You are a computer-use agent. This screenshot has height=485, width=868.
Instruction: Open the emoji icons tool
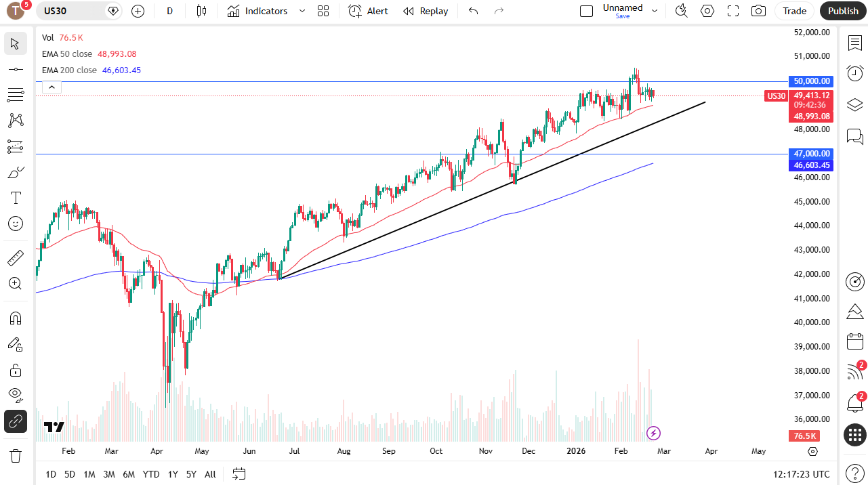[x=15, y=224]
